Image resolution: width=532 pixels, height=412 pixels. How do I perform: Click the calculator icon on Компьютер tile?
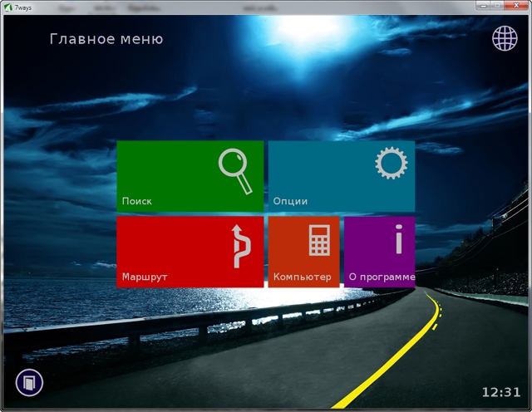(319, 241)
